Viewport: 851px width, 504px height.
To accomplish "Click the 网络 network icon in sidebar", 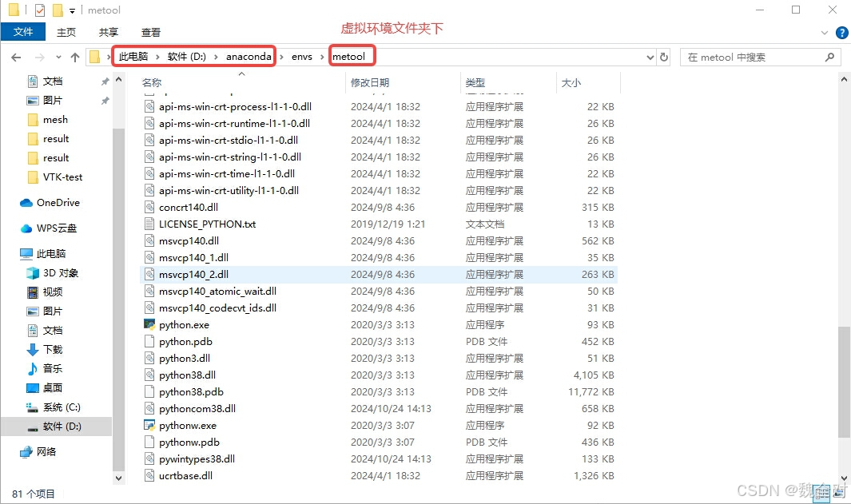I will 26,452.
